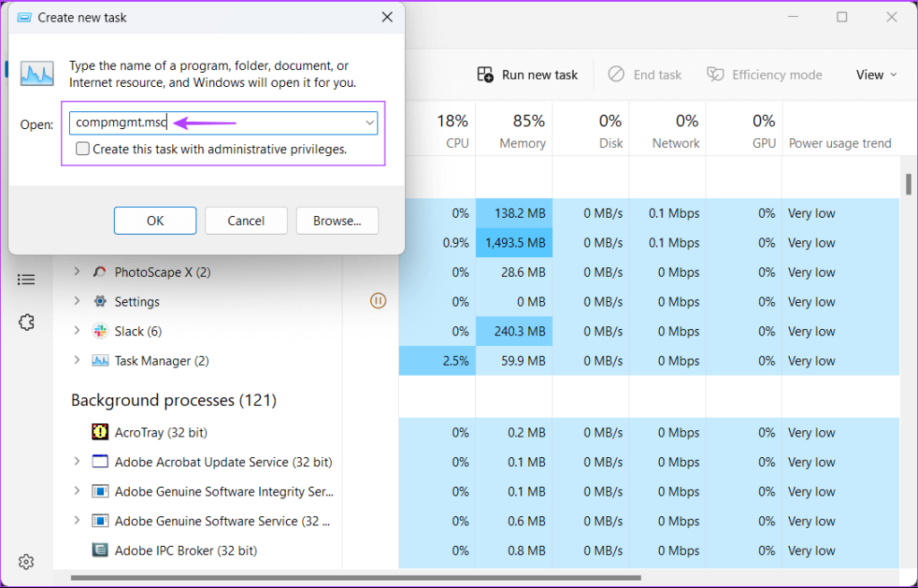Click the Slack app icon in the process list

pyautogui.click(x=99, y=331)
